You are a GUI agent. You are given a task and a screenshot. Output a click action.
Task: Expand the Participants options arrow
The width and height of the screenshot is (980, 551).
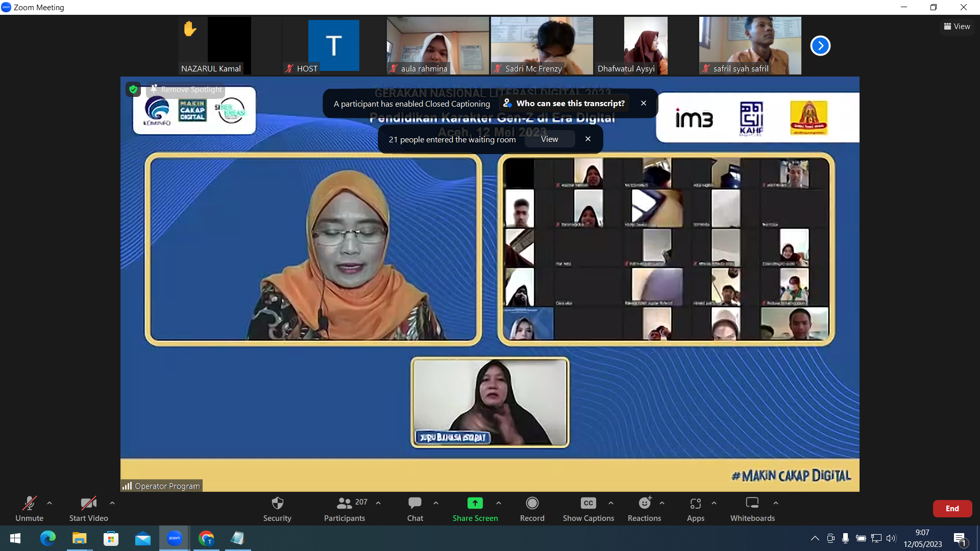tap(378, 503)
